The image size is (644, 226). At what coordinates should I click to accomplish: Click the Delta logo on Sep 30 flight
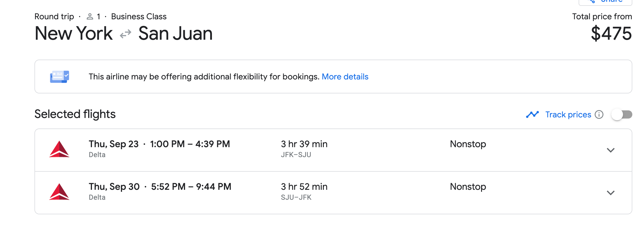pyautogui.click(x=60, y=192)
